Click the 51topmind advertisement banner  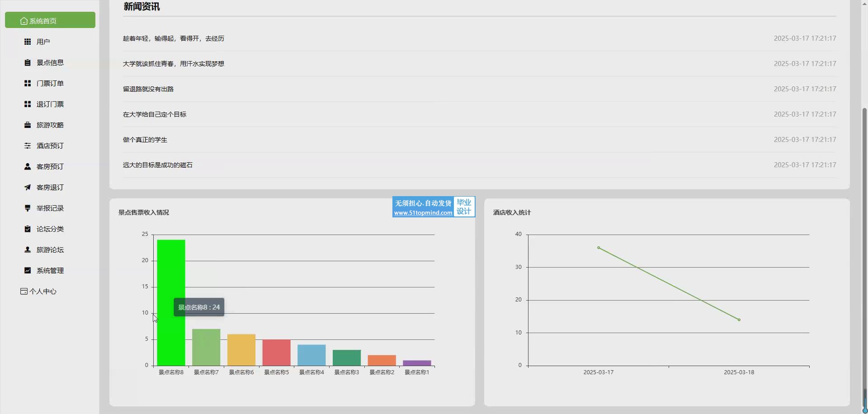pyautogui.click(x=433, y=207)
